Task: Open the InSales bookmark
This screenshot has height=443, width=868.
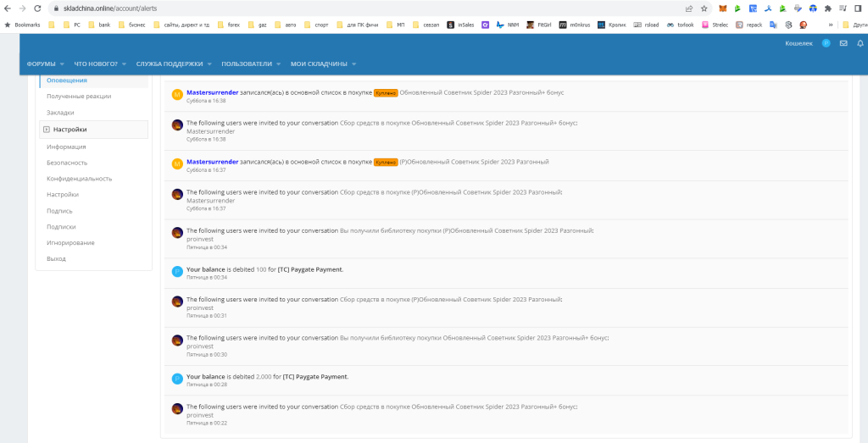Action: [462, 25]
